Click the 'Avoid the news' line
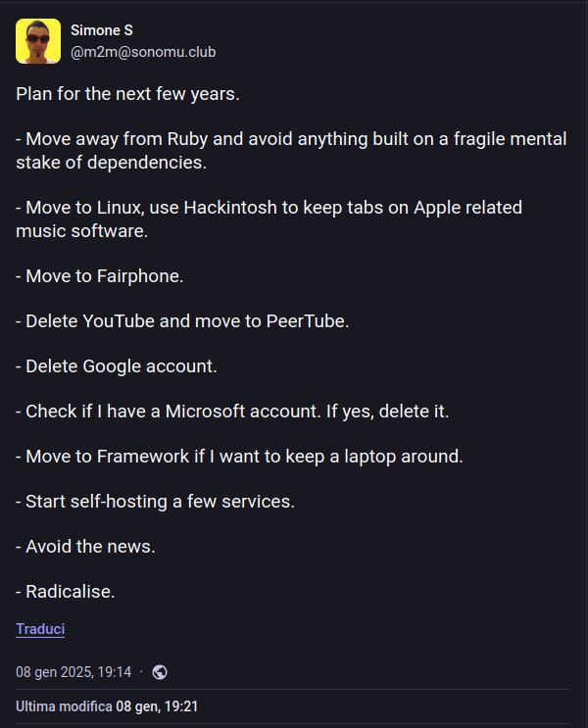The width and height of the screenshot is (588, 728). point(85,547)
